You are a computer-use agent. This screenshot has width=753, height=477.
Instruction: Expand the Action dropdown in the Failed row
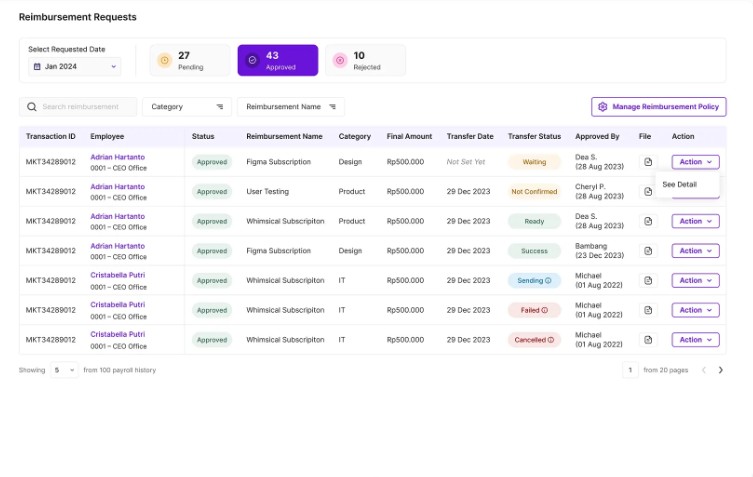click(695, 310)
